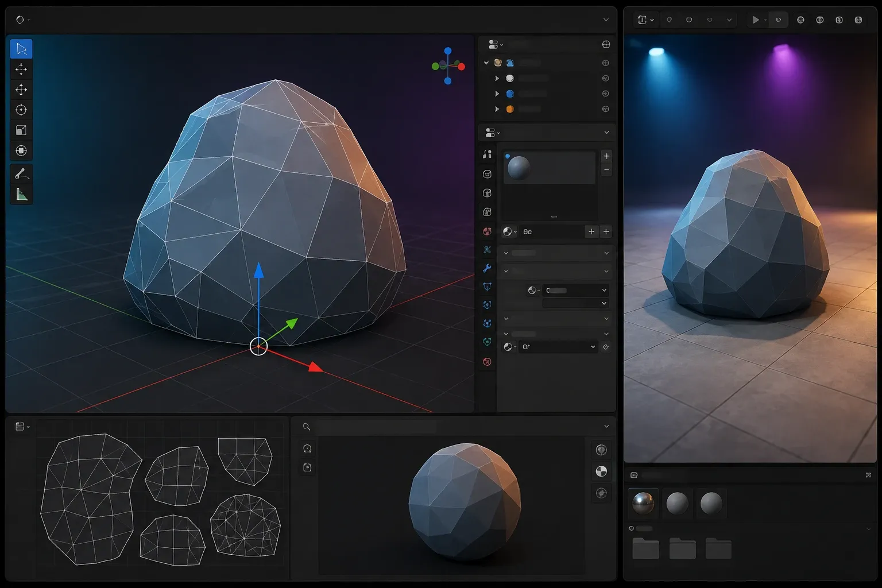Toggle visibility of the white sphere row
Screen dimensions: 882x588
(x=605, y=78)
